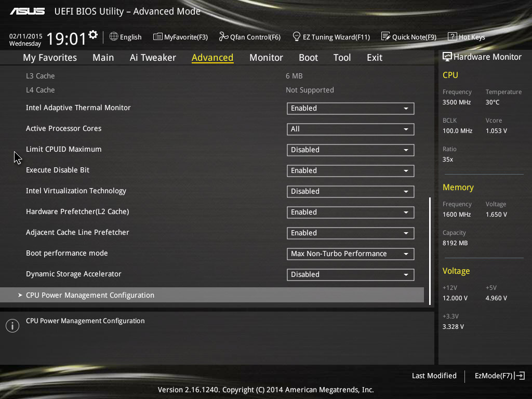Click the ASUS logo

coord(27,11)
